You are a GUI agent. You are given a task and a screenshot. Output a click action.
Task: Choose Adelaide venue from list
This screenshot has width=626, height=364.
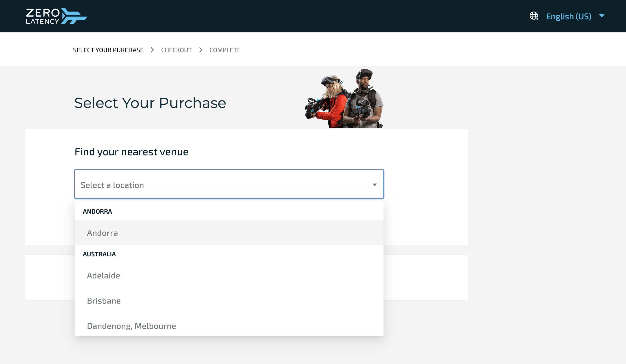click(x=229, y=275)
